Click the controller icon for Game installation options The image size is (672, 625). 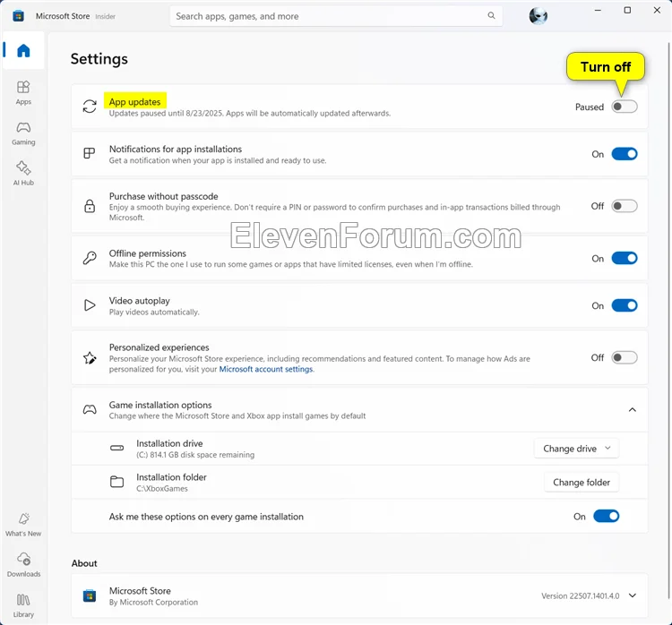pyautogui.click(x=90, y=409)
